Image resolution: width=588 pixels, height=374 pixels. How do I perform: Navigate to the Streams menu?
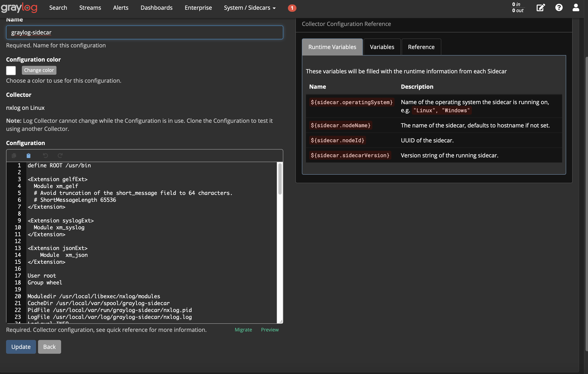pyautogui.click(x=90, y=7)
